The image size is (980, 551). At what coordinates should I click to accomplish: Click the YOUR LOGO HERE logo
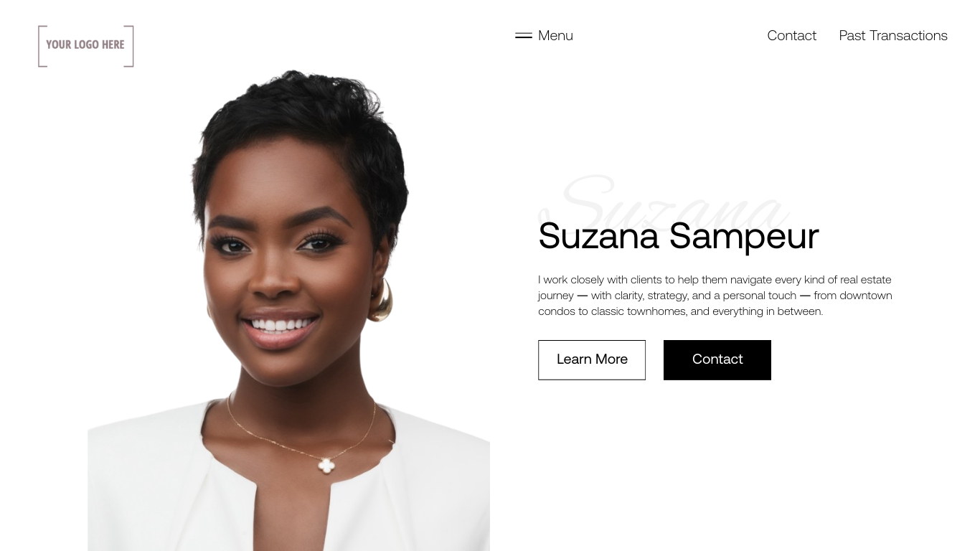[x=86, y=46]
